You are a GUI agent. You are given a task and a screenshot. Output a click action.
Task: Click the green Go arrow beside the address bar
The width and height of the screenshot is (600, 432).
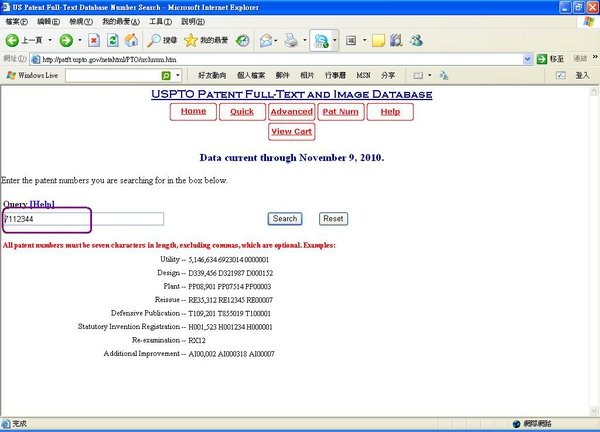point(541,59)
